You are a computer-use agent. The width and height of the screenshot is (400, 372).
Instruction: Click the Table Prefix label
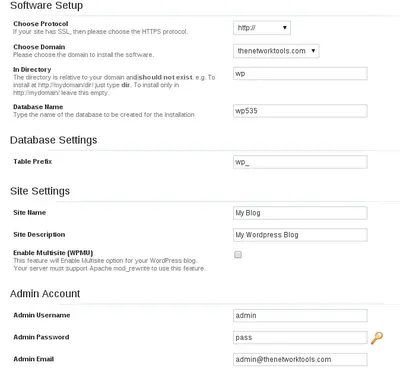[x=33, y=162]
